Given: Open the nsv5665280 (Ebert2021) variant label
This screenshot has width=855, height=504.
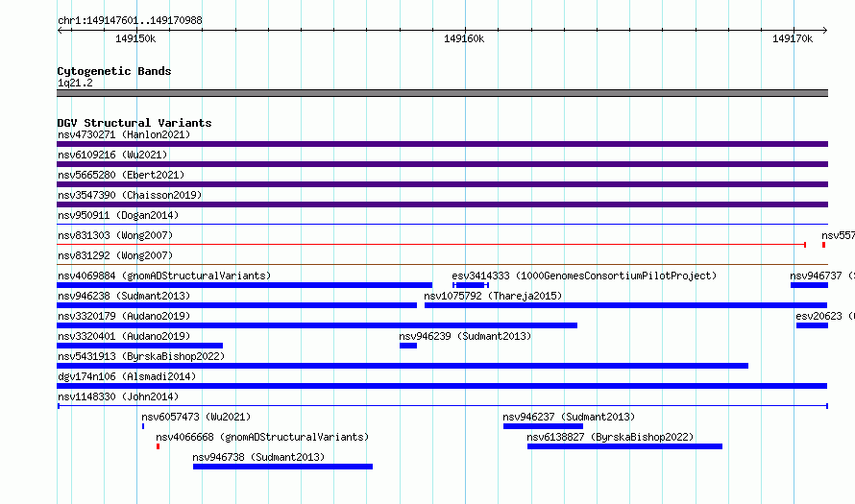Looking at the screenshot, I should click(121, 175).
